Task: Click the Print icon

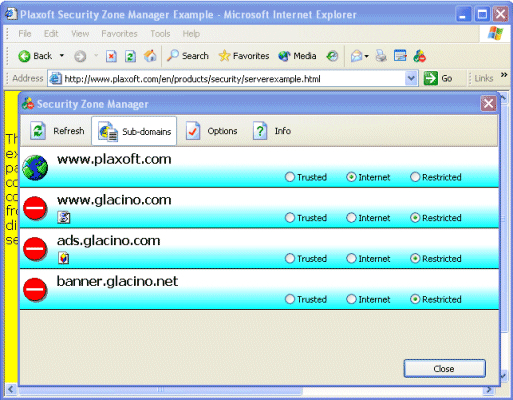Action: point(381,56)
